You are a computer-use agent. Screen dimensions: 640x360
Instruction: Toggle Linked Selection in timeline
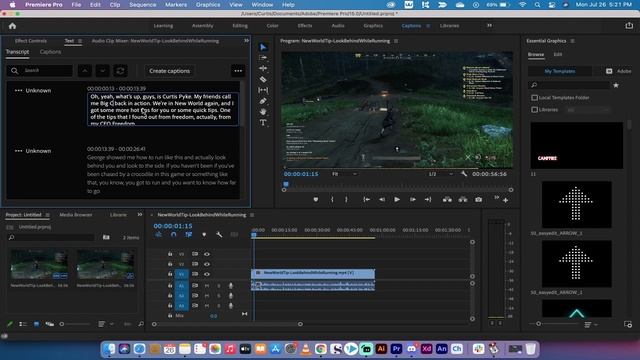pos(189,235)
